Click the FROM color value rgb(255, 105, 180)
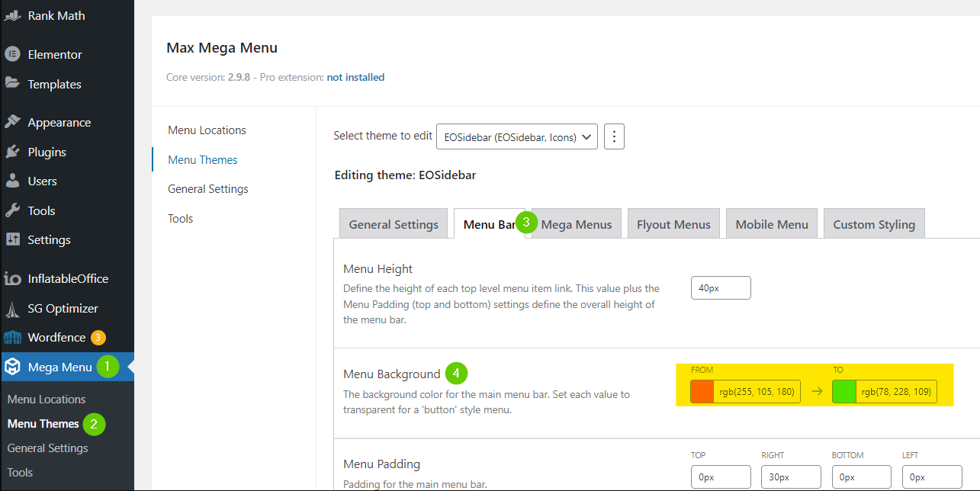980x491 pixels. (x=757, y=392)
